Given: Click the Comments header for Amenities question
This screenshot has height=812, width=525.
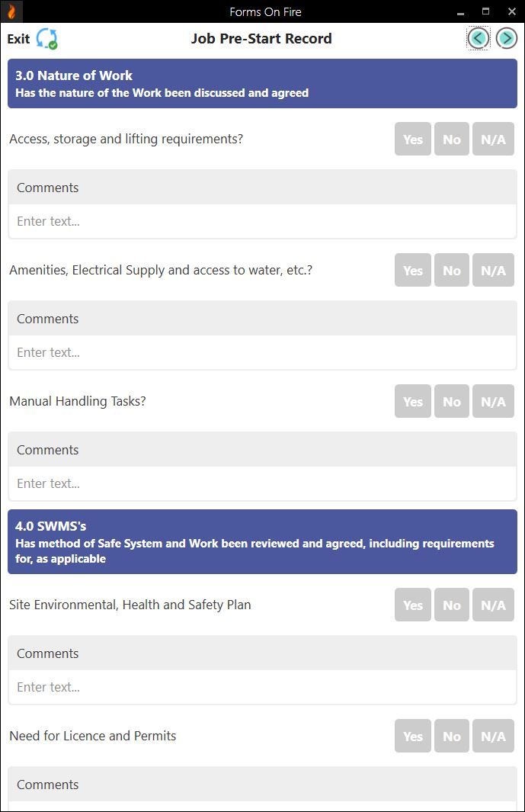Looking at the screenshot, I should (47, 318).
